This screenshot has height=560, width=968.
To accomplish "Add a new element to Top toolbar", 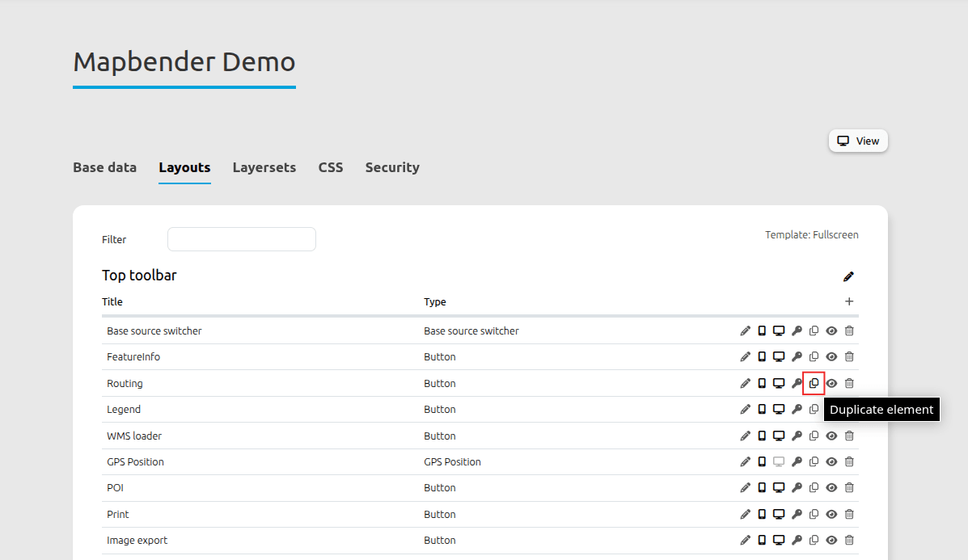I will (x=849, y=301).
